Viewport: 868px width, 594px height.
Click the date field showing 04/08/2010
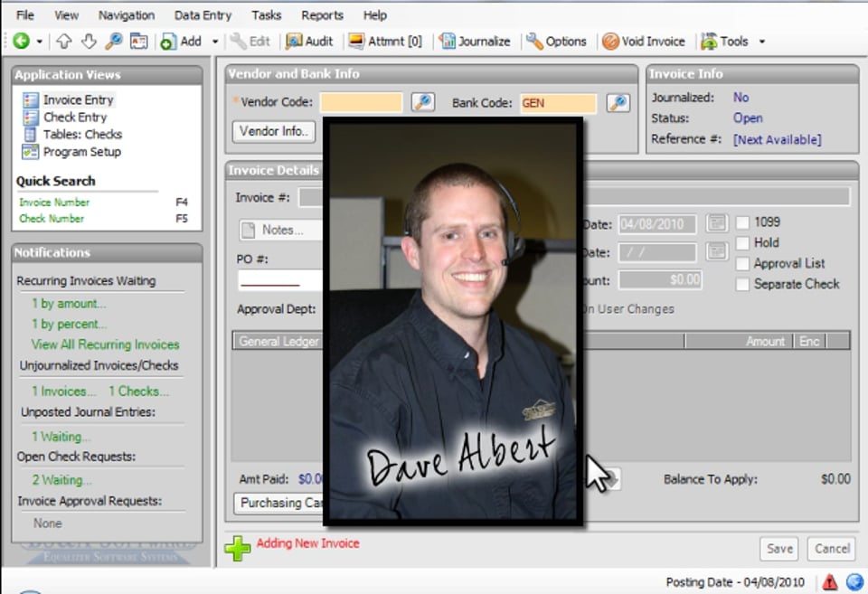(657, 224)
